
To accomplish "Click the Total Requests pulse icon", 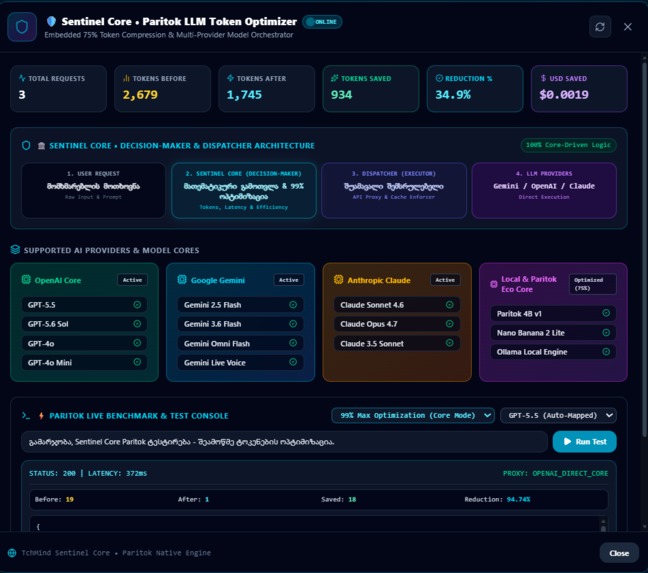I will (22, 78).
